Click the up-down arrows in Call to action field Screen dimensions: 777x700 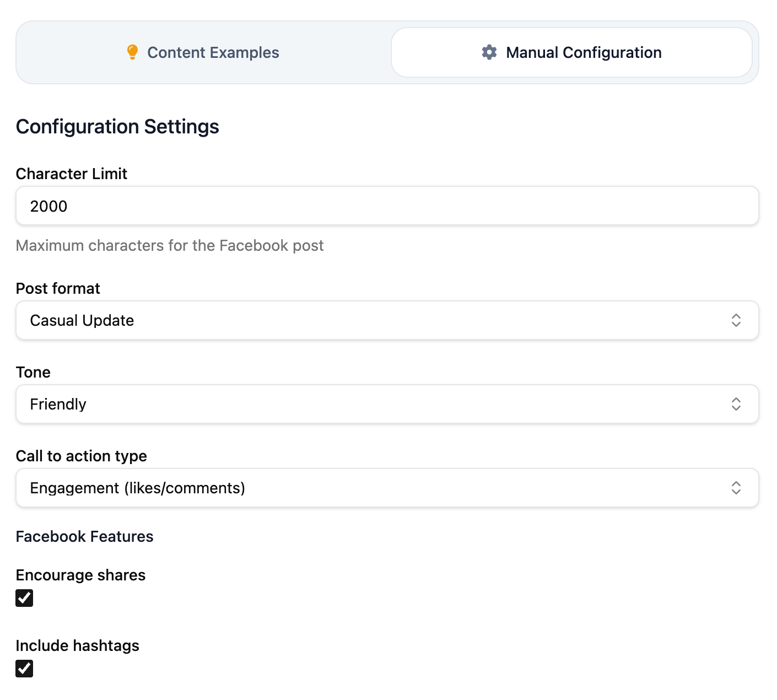pyautogui.click(x=736, y=488)
